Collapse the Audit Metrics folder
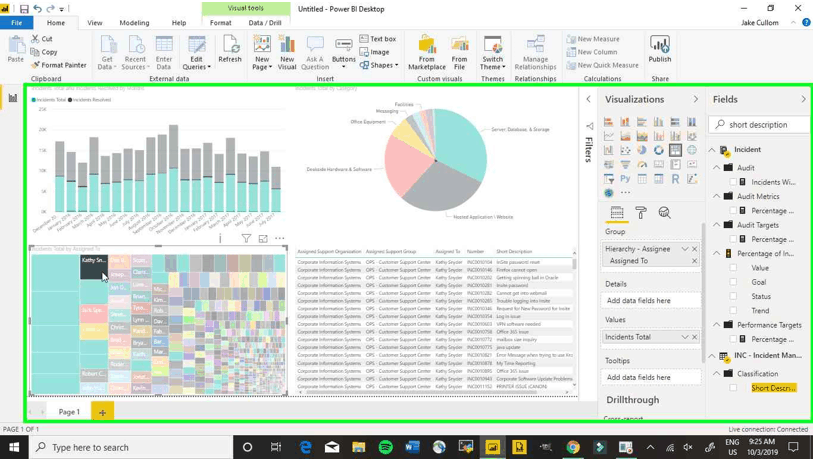The width and height of the screenshot is (815, 461). pyautogui.click(x=717, y=196)
